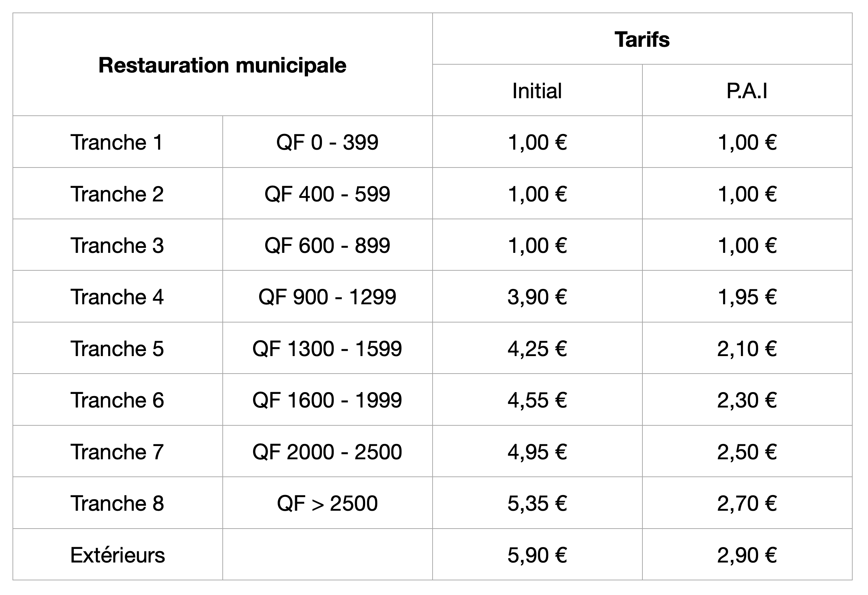Viewport: 868px width, 595px height.
Task: Click the "QF 2000 - 2500" cell
Action: coord(327,452)
